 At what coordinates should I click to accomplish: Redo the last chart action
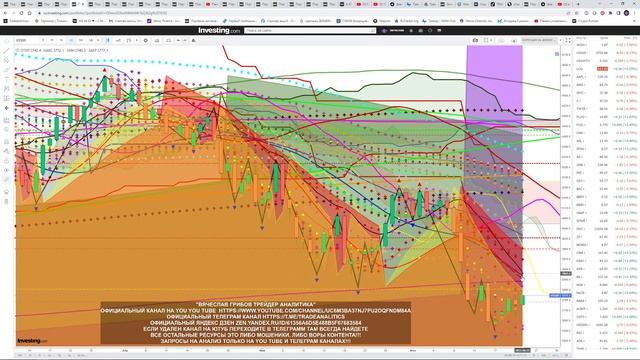tap(185, 40)
